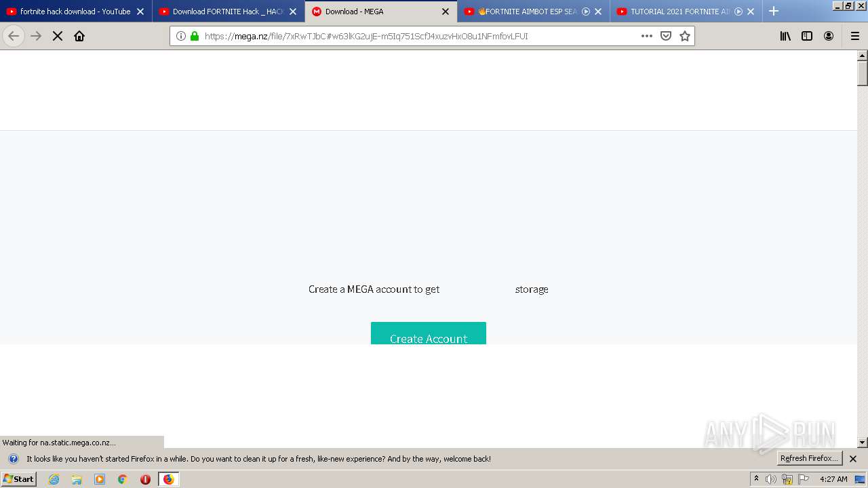The height and width of the screenshot is (488, 868).
Task: Open media player from taskbar
Action: click(x=100, y=479)
